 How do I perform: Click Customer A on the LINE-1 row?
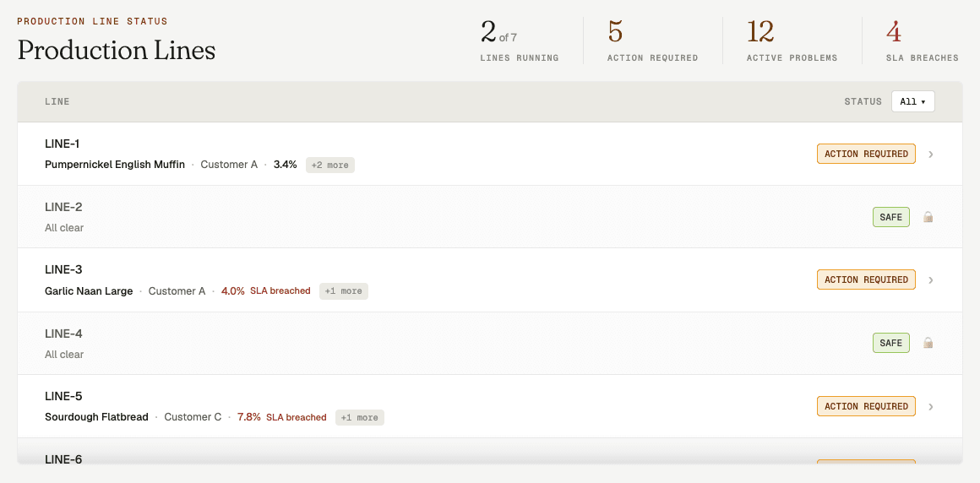pos(229,165)
